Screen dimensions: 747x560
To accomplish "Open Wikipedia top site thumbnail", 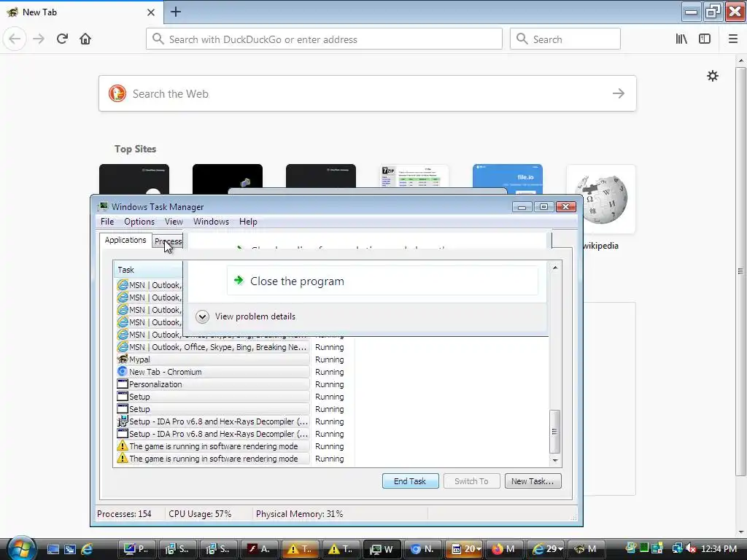I will (x=601, y=199).
